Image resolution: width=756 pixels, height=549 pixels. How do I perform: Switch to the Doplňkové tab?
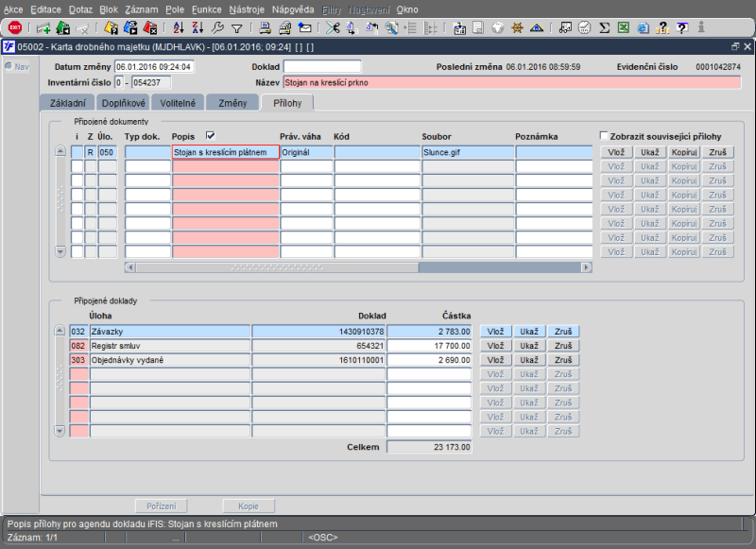coord(124,103)
